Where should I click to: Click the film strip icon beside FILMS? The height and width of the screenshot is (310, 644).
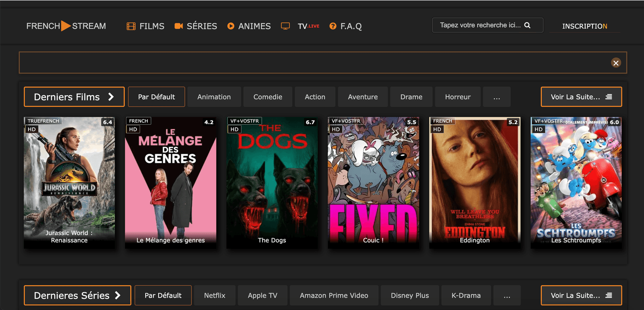pyautogui.click(x=131, y=27)
